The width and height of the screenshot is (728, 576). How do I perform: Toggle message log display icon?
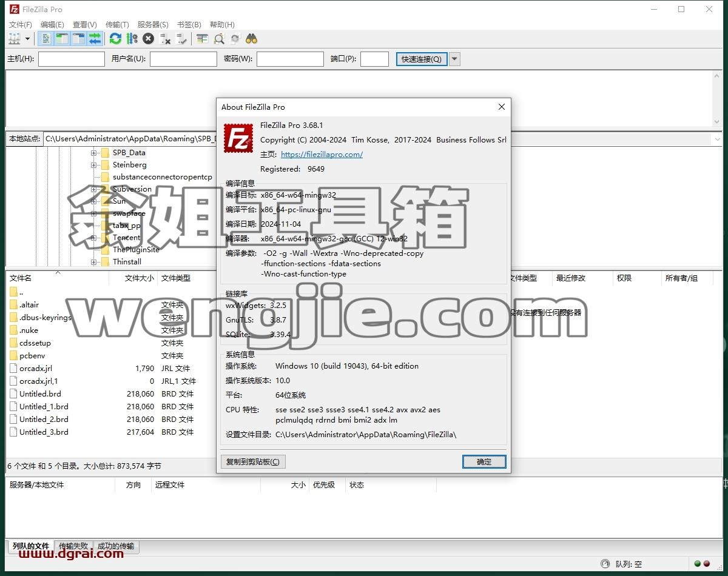[x=45, y=39]
